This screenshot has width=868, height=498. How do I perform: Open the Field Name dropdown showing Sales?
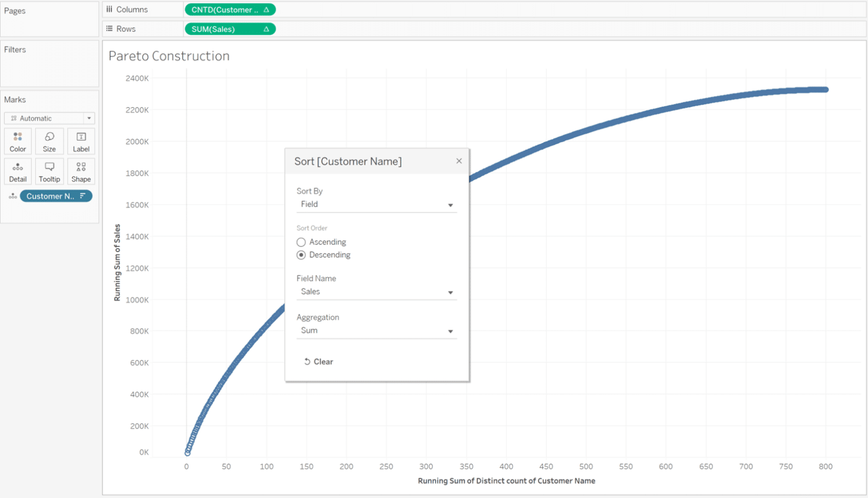click(450, 292)
